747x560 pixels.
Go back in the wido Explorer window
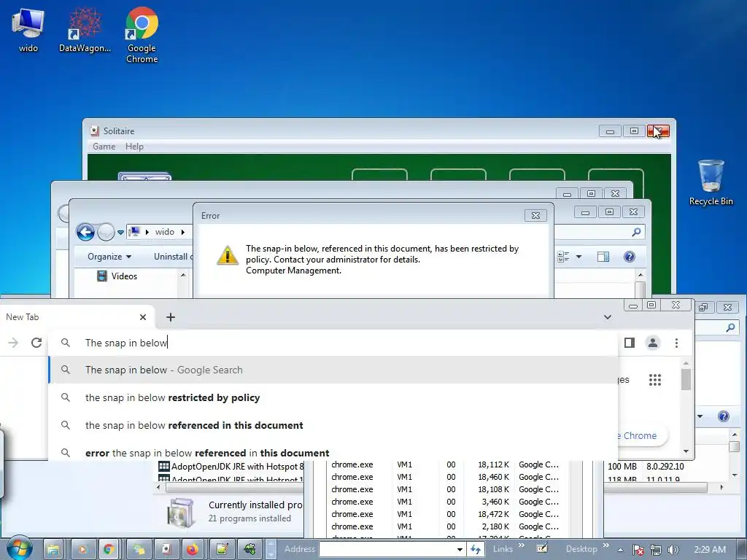point(85,233)
